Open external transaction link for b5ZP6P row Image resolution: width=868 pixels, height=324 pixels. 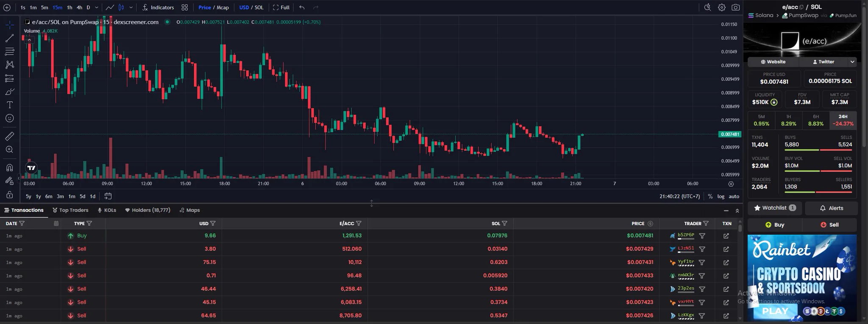coord(726,236)
